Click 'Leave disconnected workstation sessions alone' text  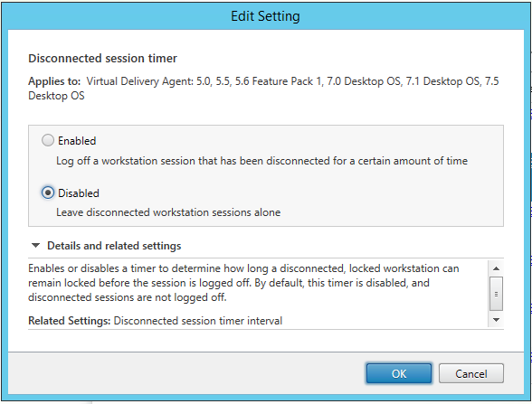coord(168,212)
